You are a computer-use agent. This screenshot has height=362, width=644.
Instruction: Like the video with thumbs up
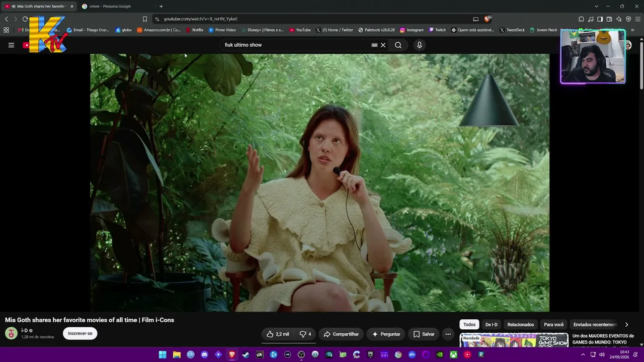coord(278,334)
